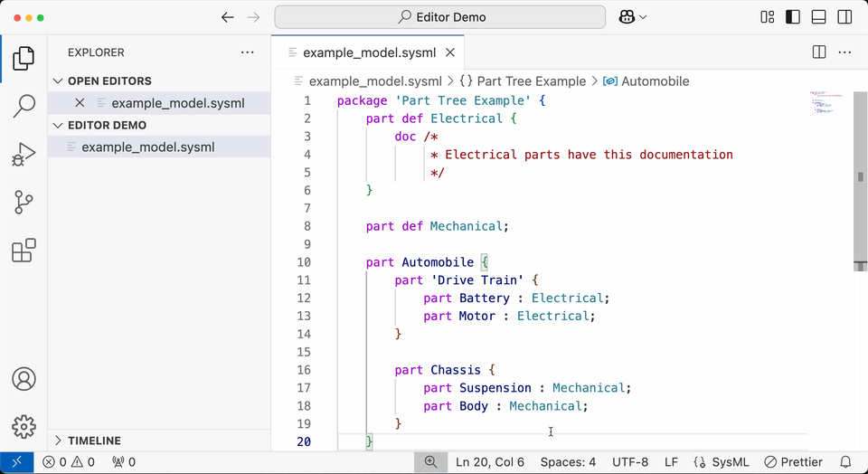Open notifications bell in status bar

coord(846,462)
